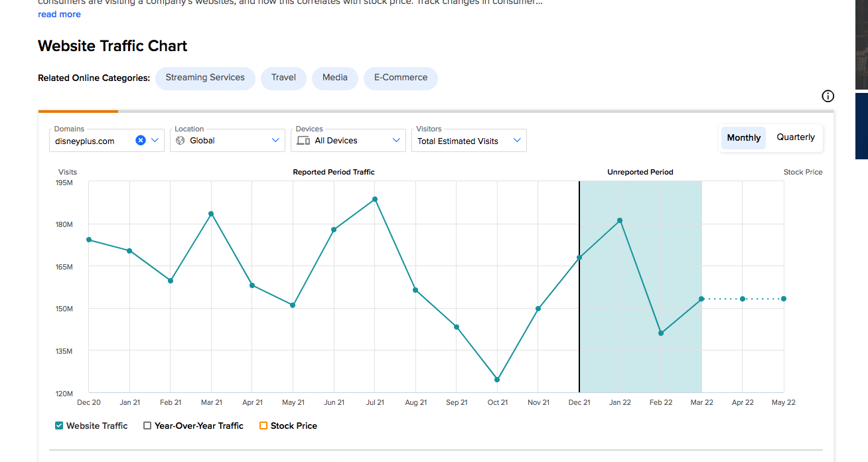The image size is (868, 462).
Task: Open the Domains dropdown arrow
Action: (155, 140)
